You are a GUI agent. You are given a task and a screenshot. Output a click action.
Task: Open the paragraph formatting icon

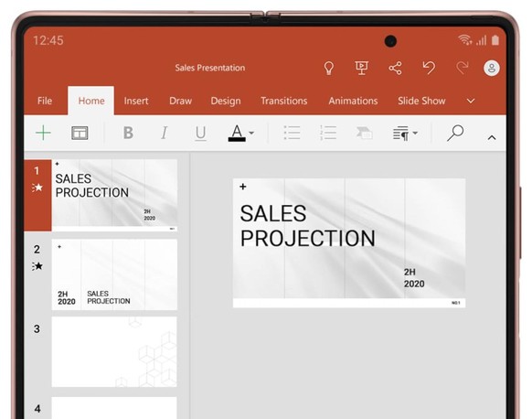click(x=400, y=133)
